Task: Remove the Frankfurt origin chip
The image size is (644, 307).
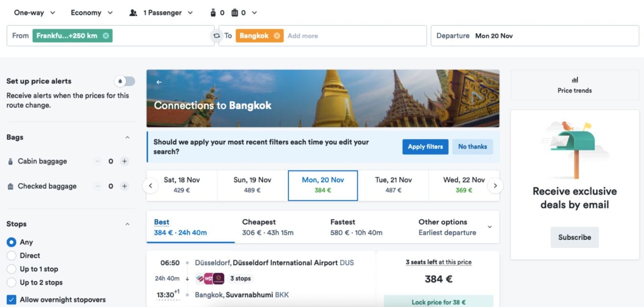Action: [105, 35]
